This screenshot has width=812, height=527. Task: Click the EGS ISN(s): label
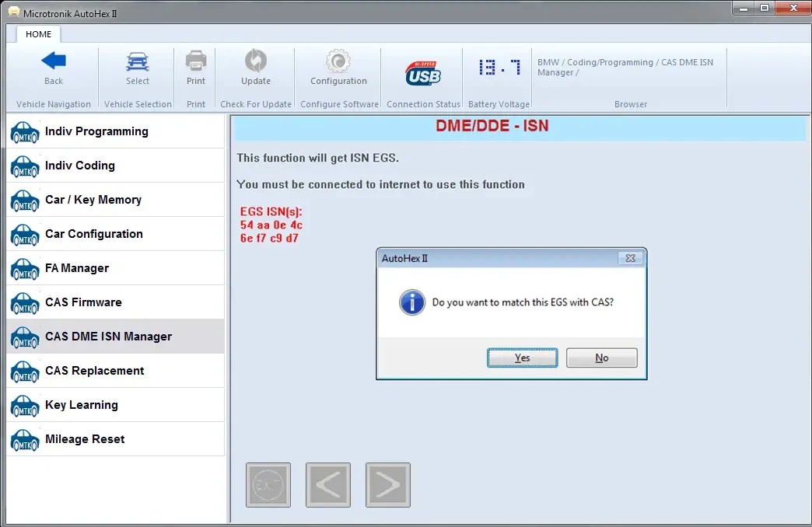[271, 211]
